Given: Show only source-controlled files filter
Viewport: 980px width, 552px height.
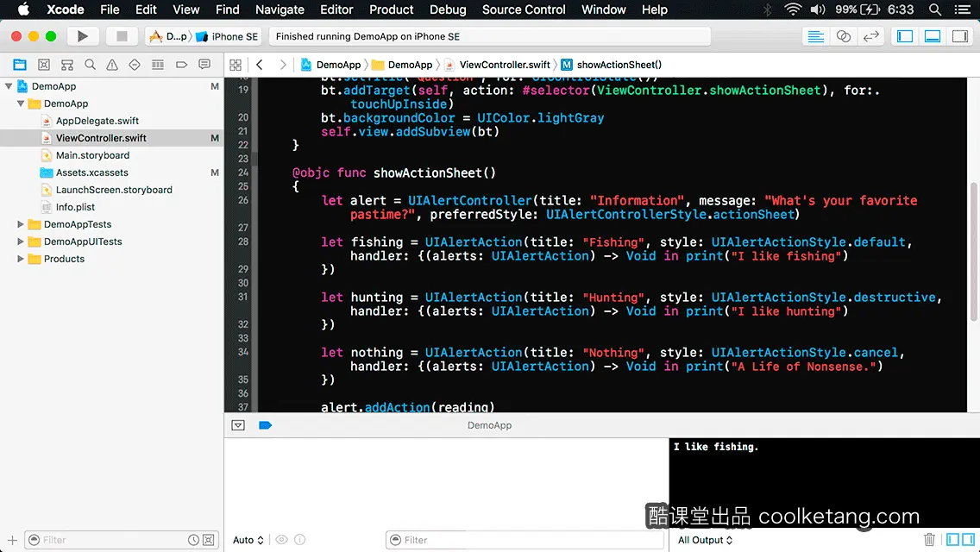Looking at the screenshot, I should coord(209,540).
